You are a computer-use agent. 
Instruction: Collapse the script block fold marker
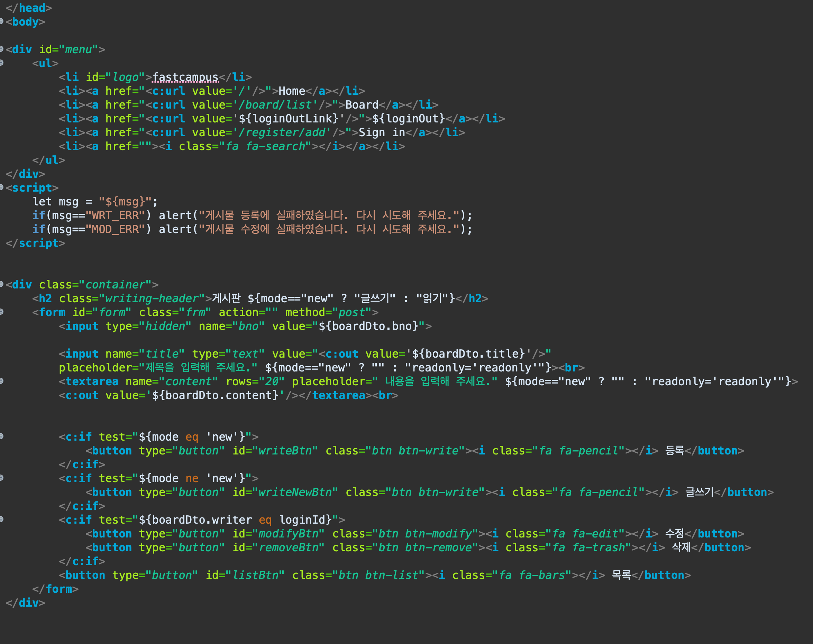1,187
